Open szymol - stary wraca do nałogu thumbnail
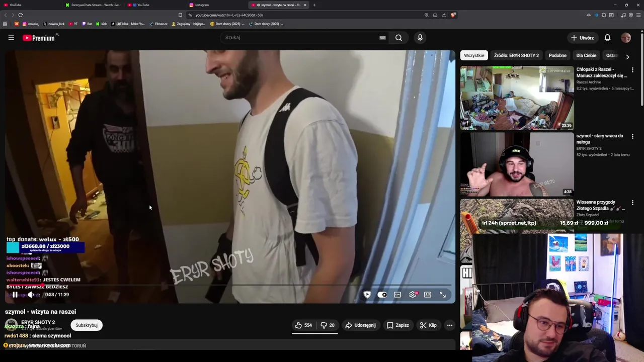This screenshot has height=362, width=644. pyautogui.click(x=517, y=164)
